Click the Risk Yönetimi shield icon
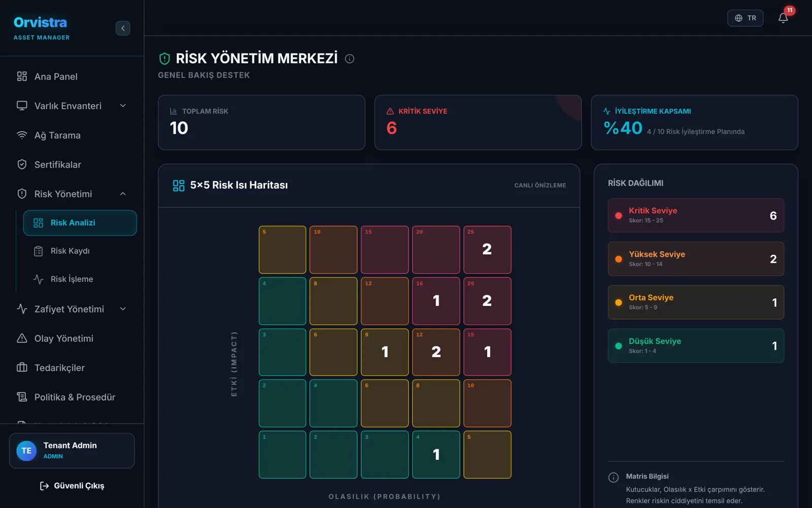 (22, 194)
